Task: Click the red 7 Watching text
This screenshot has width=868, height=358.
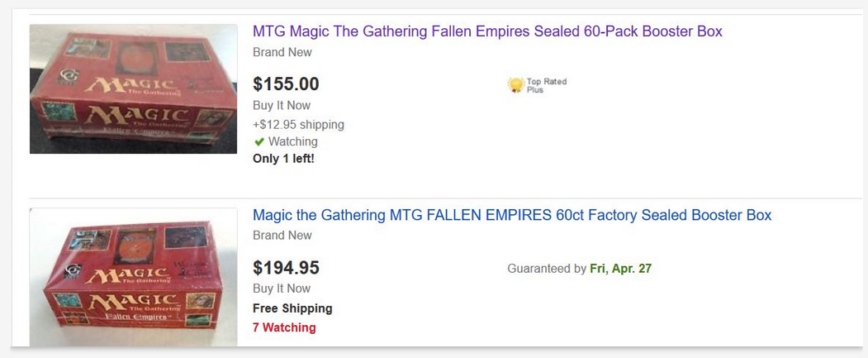Action: pos(284,327)
